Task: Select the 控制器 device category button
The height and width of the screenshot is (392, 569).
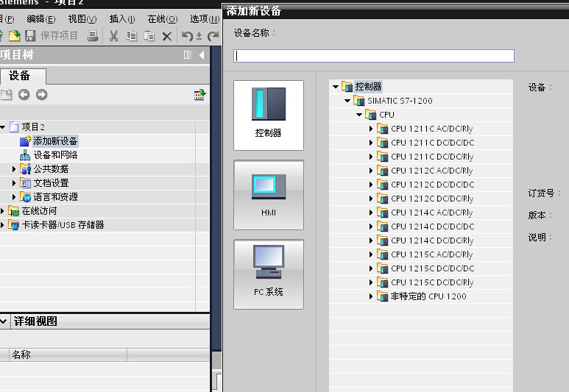Action: pos(268,114)
